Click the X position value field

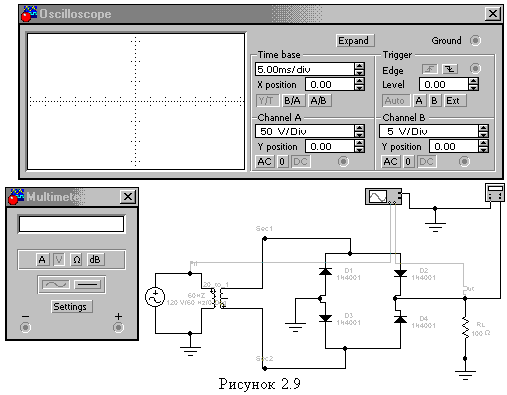[330, 84]
